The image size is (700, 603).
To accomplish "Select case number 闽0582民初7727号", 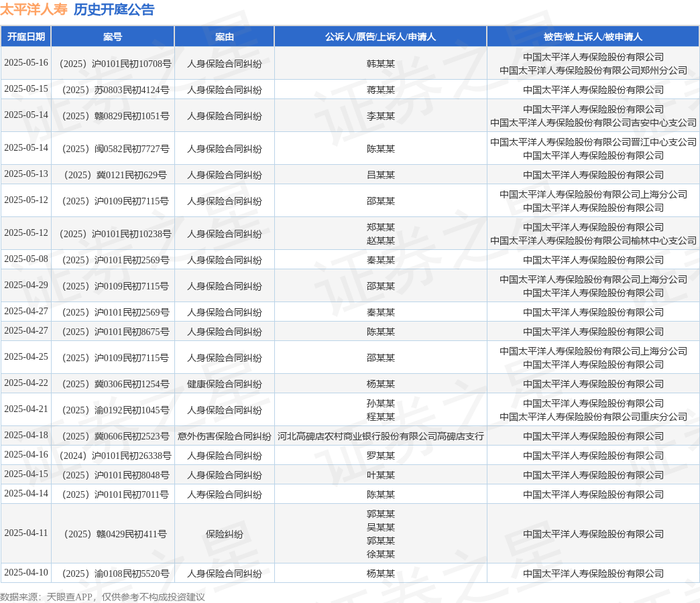I will tap(115, 149).
